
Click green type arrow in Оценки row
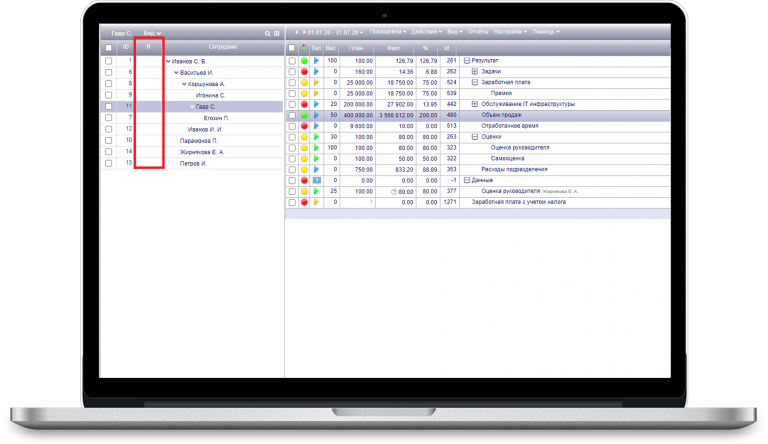pyautogui.click(x=316, y=137)
